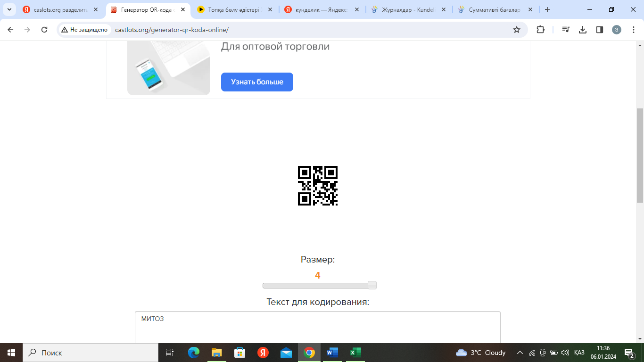Screen dimensions: 644x362
Task: Open a new browser tab
Action: point(547,9)
